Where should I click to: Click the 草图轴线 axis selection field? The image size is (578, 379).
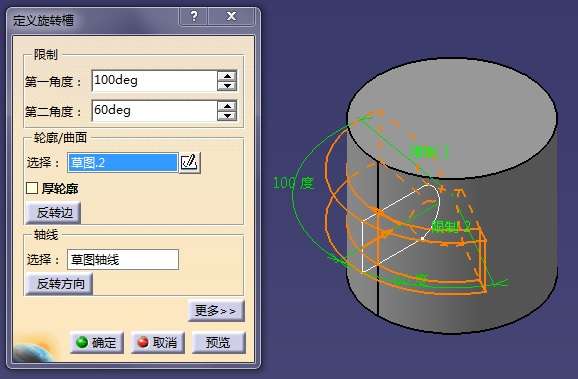click(123, 260)
